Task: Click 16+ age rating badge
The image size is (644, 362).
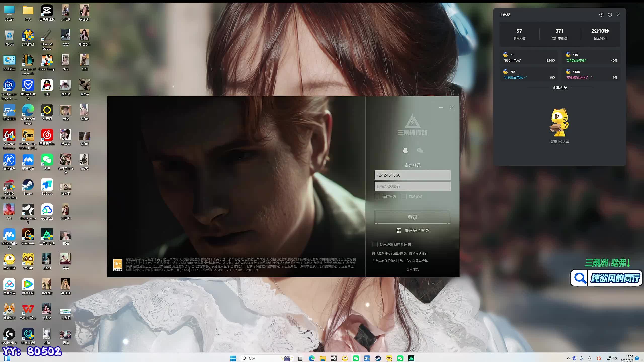Action: tap(117, 265)
